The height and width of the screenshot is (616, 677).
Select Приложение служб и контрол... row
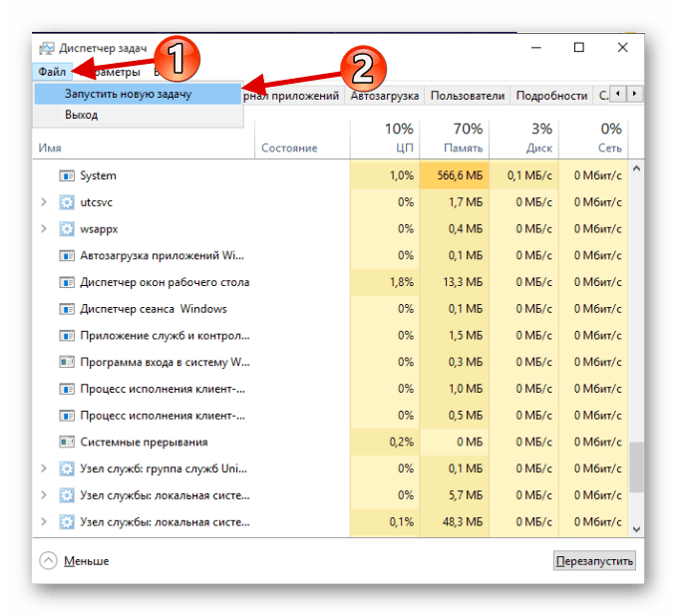pyautogui.click(x=330, y=336)
